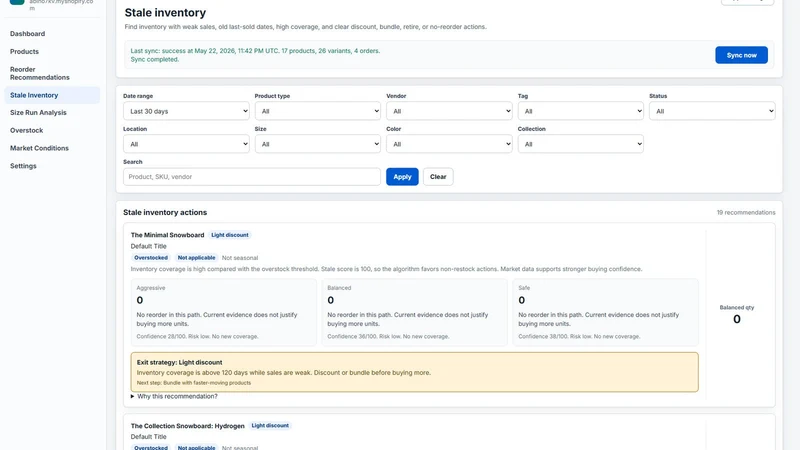
Task: Open the Tag filter dropdown
Action: click(581, 111)
